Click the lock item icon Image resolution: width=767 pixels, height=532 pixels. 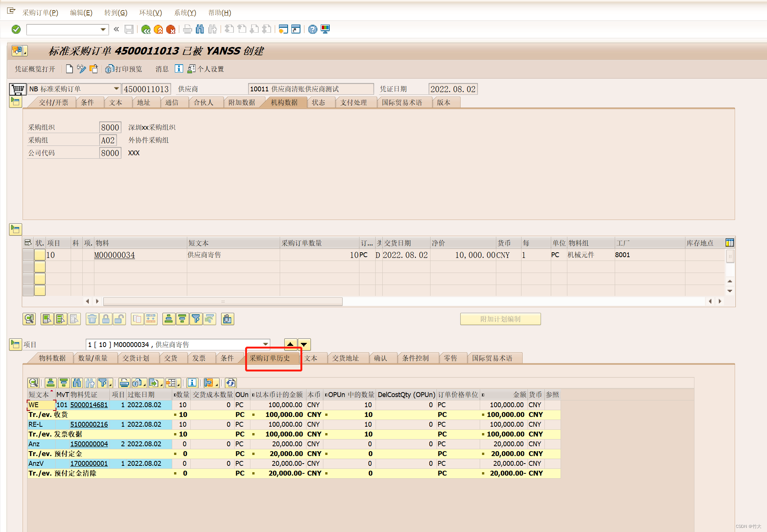pos(106,319)
